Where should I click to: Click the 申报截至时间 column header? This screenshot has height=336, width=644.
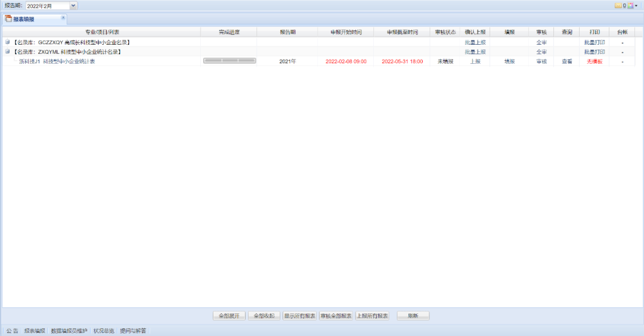click(402, 32)
